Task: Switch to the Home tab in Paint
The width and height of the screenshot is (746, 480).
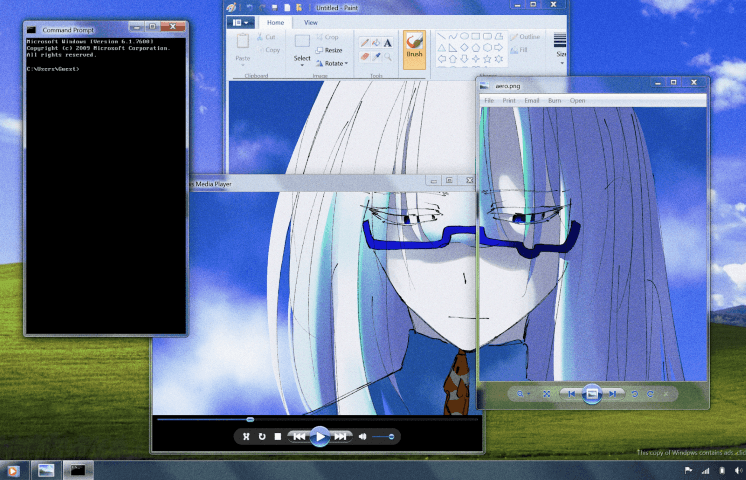Action: click(275, 22)
